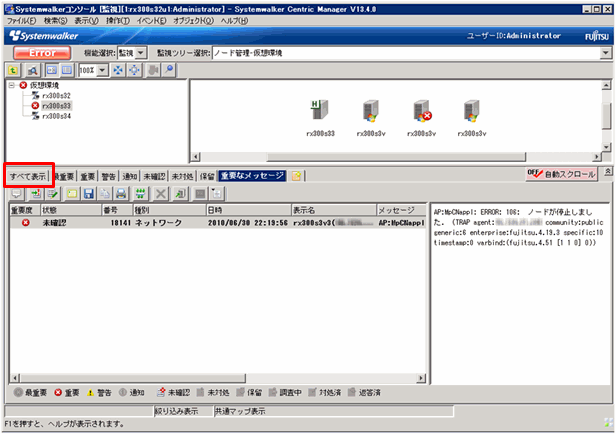616x434 pixels.
Task: Click the open folder icon in message toolbar
Action: coord(72,192)
